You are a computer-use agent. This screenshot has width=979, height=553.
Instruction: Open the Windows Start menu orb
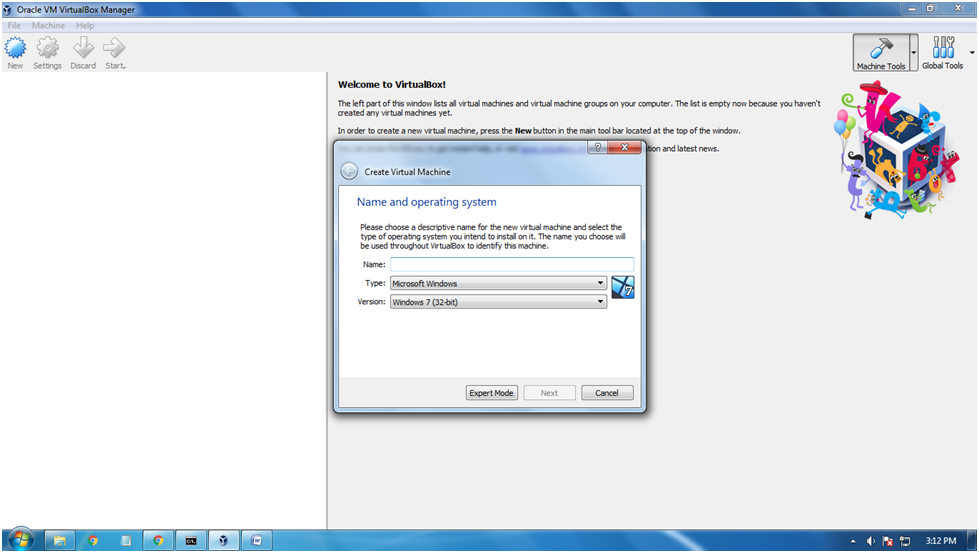pyautogui.click(x=21, y=540)
